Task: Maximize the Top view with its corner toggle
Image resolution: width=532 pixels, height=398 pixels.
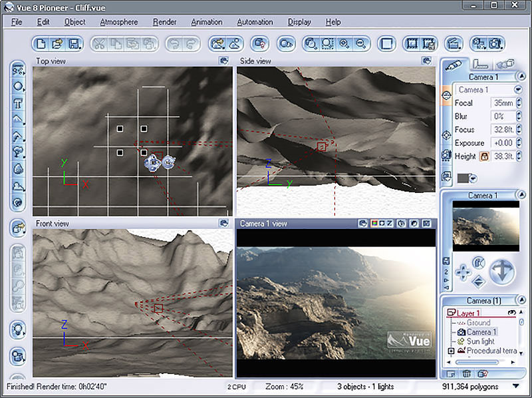Action: point(224,61)
